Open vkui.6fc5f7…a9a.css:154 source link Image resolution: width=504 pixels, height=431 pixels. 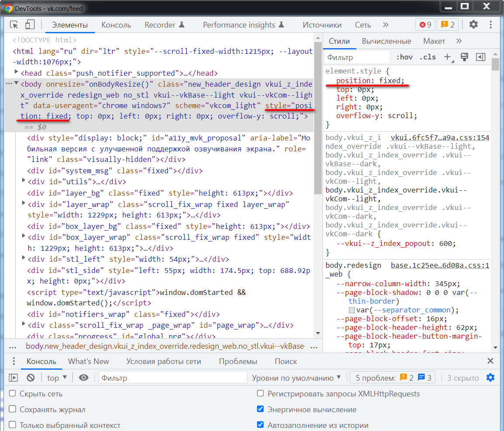(x=440, y=137)
